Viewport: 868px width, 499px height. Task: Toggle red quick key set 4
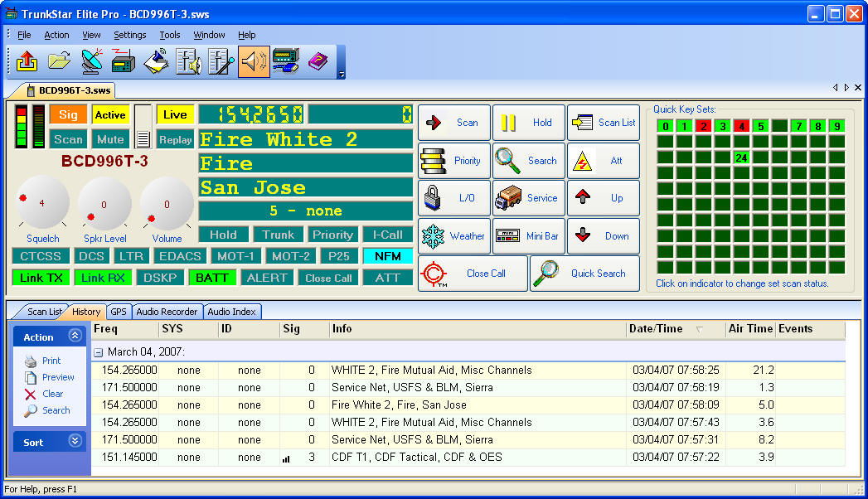742,126
